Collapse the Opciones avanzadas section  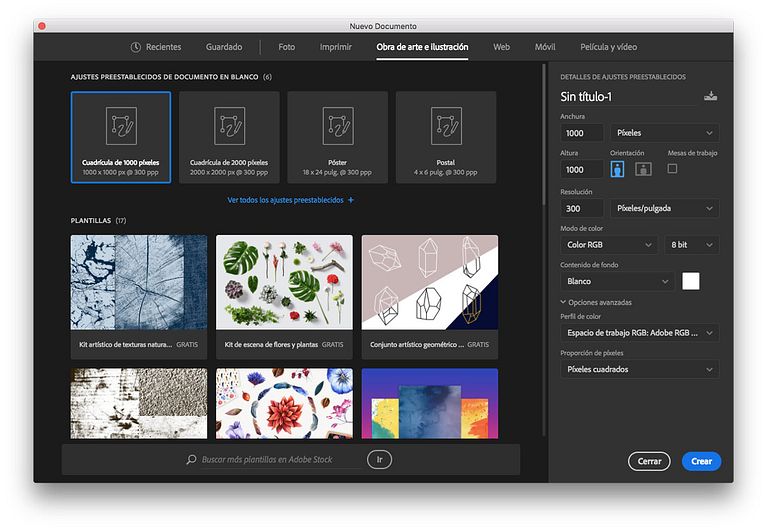pos(564,302)
